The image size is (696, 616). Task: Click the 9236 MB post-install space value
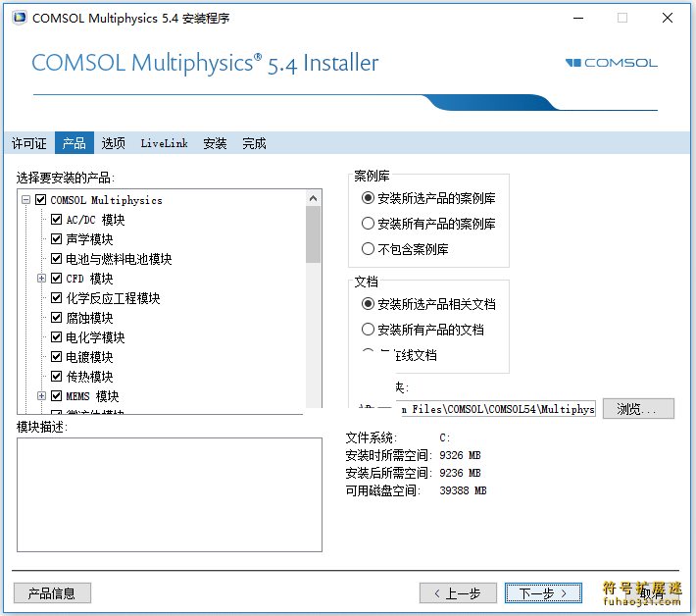click(460, 473)
